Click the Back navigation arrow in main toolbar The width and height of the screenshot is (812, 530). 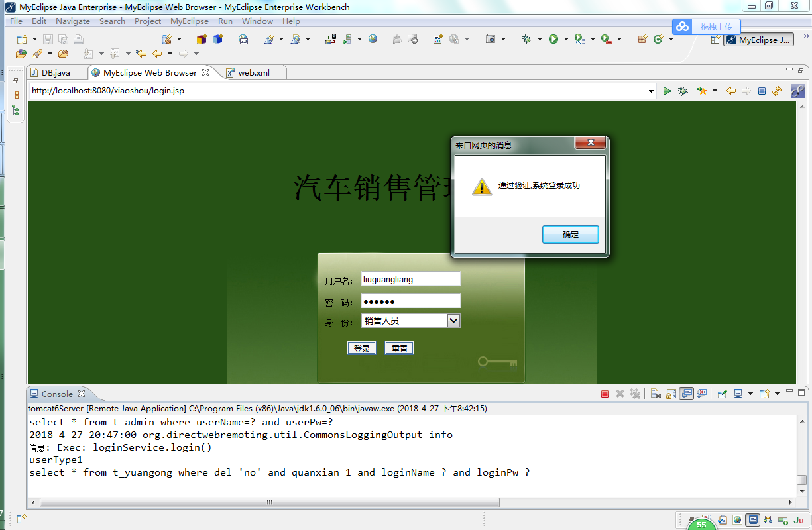(157, 54)
